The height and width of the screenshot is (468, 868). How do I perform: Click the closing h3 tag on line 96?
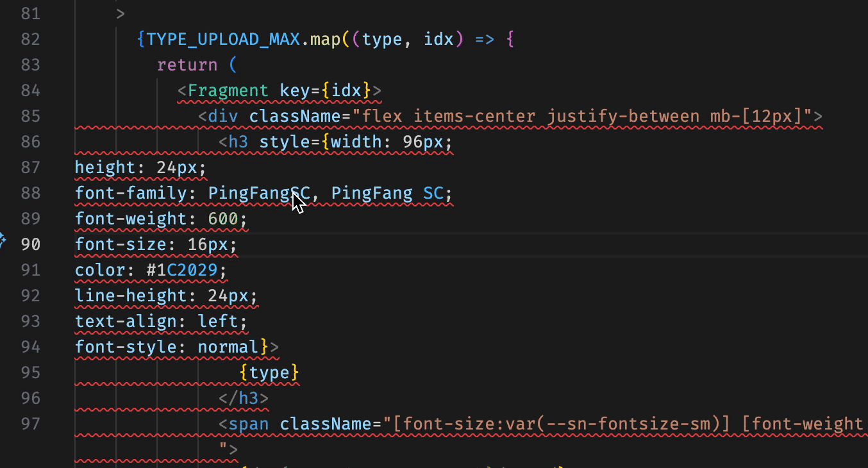click(244, 398)
